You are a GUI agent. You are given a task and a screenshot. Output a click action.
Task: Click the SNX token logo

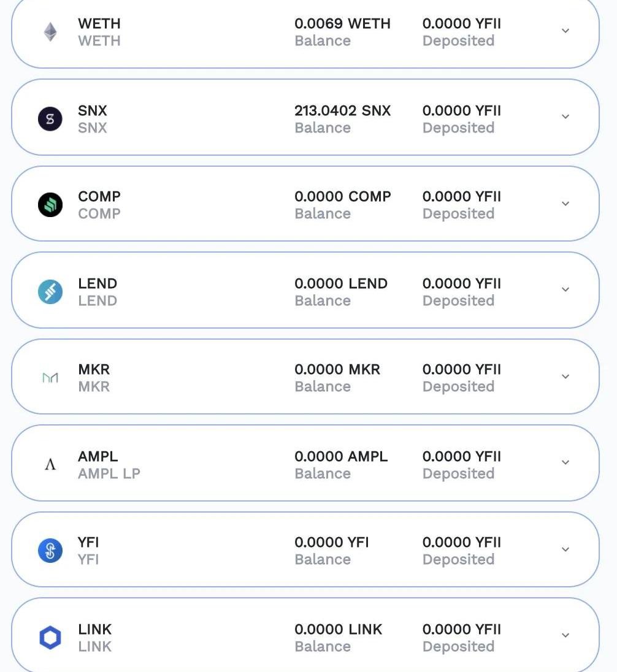[x=50, y=119]
